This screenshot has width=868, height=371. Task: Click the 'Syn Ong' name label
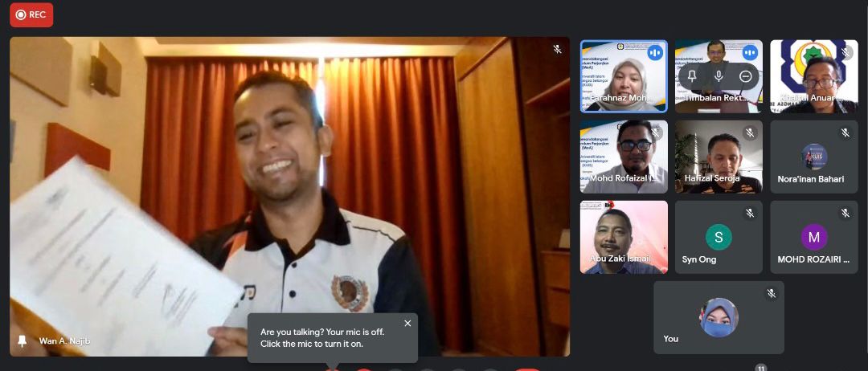[698, 259]
